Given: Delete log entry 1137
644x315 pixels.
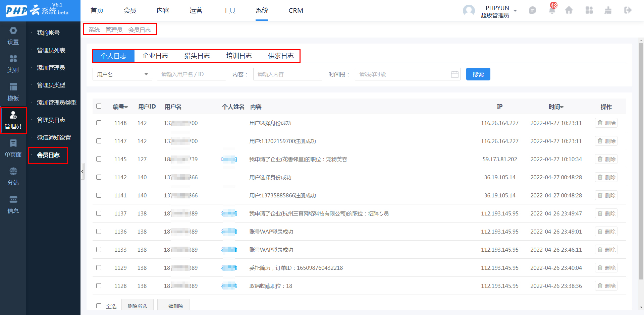Looking at the screenshot, I should 606,213.
